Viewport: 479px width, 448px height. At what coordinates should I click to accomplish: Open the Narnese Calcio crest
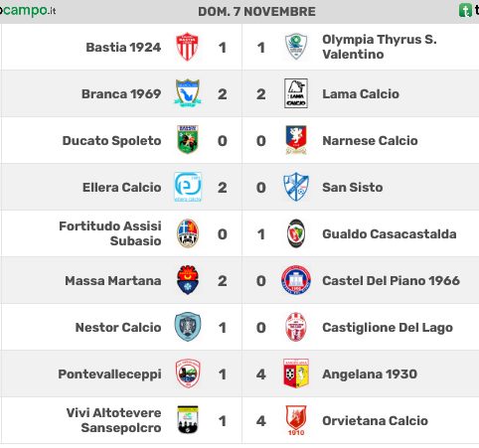click(296, 140)
